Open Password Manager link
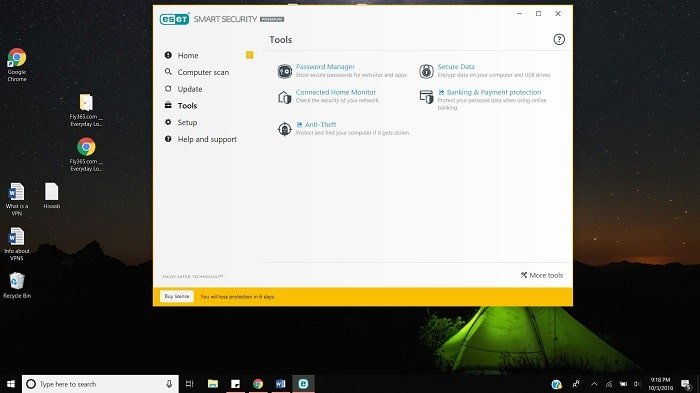The image size is (700, 393). (325, 67)
